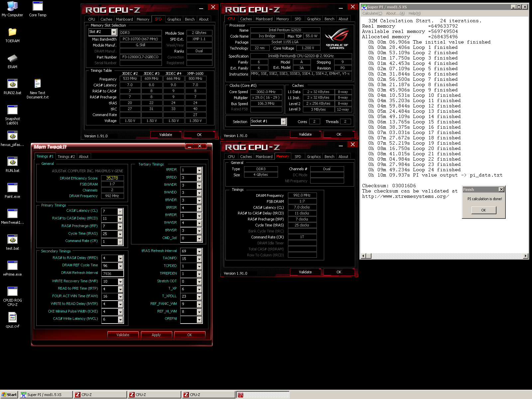Open Bench tab in Memory CPU-Z window
532x399 pixels.
click(x=330, y=157)
